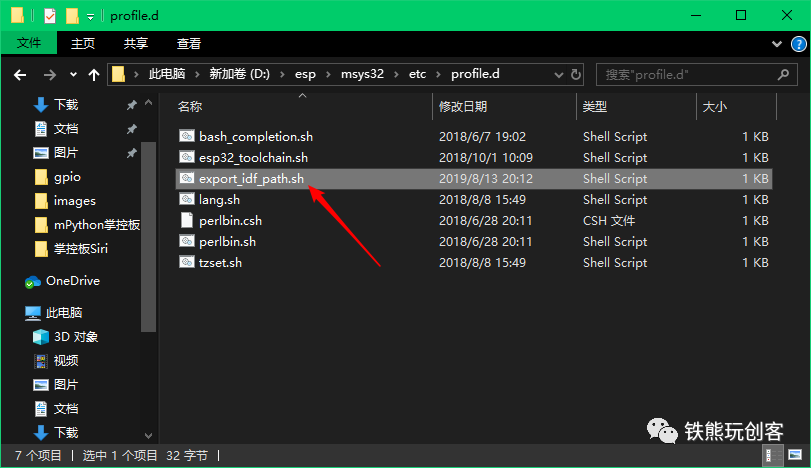The height and width of the screenshot is (468, 811).
Task: Open the gpio folder in sidebar
Action: coord(67,177)
